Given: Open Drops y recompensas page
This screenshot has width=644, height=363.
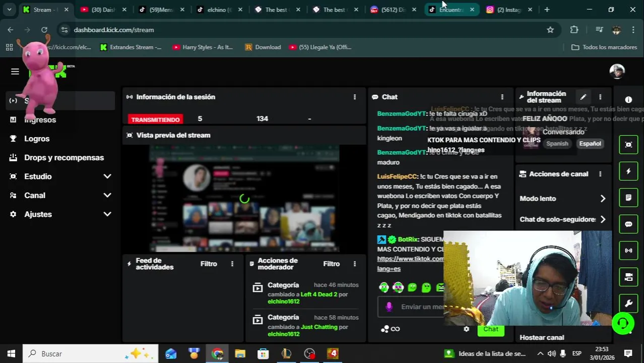Looking at the screenshot, I should pos(64,158).
